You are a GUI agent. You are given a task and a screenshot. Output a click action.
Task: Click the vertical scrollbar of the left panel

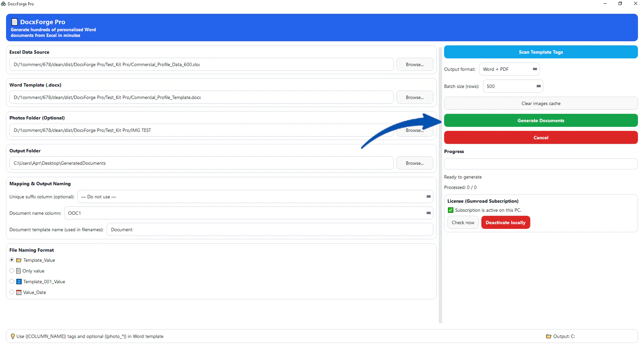click(440, 185)
